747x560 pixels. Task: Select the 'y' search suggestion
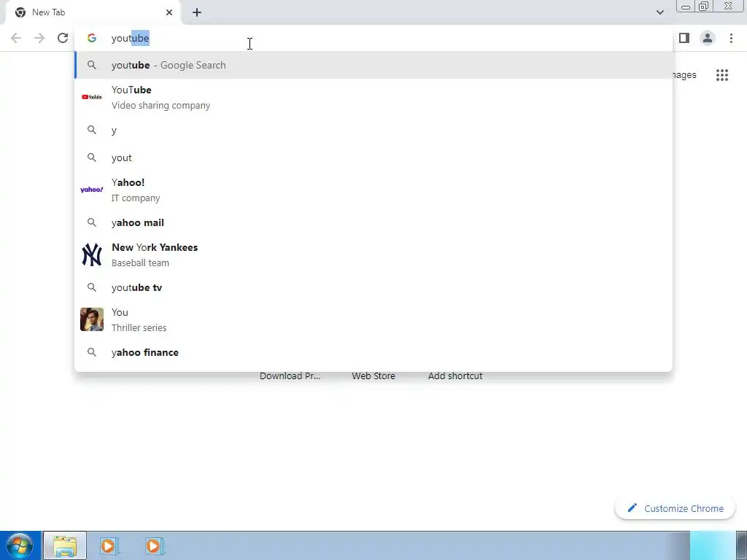(373, 130)
